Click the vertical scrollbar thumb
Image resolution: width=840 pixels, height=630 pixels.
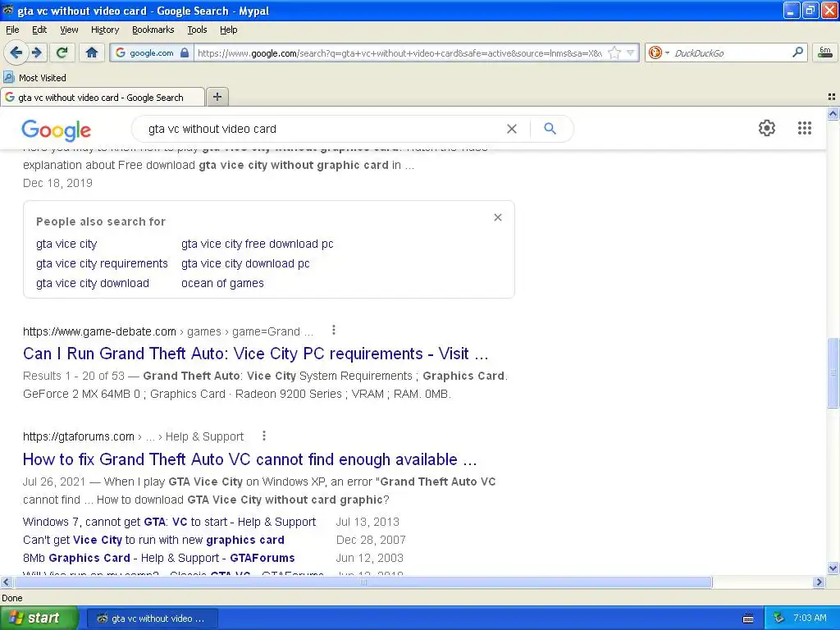coord(833,373)
